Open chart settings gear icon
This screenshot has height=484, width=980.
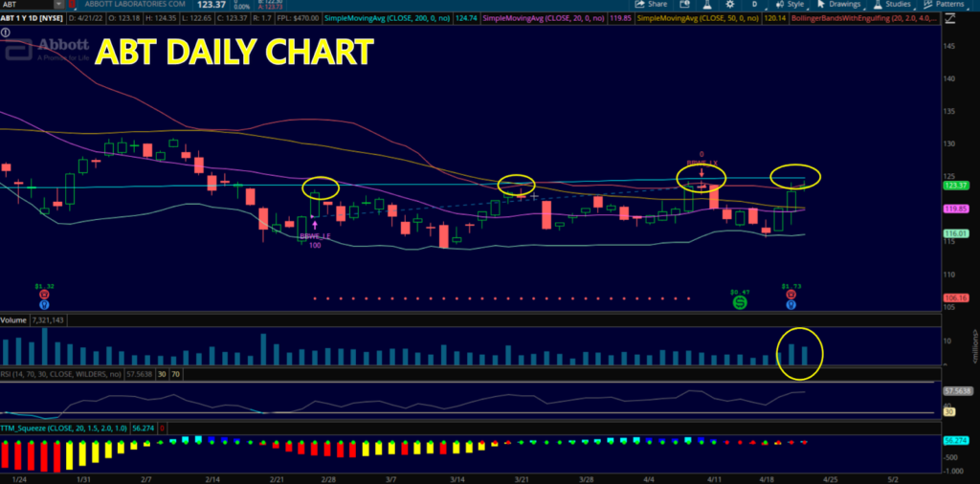730,4
